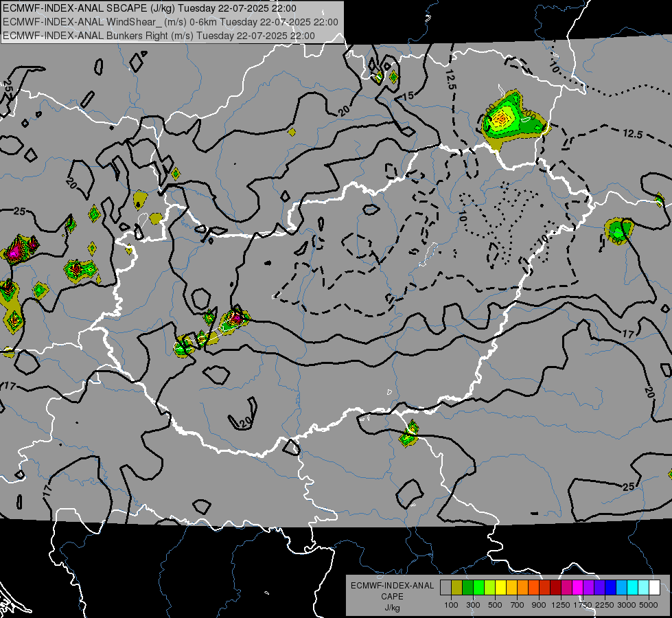
Task: Click the CAPE word in legend box
Action: pyautogui.click(x=392, y=597)
